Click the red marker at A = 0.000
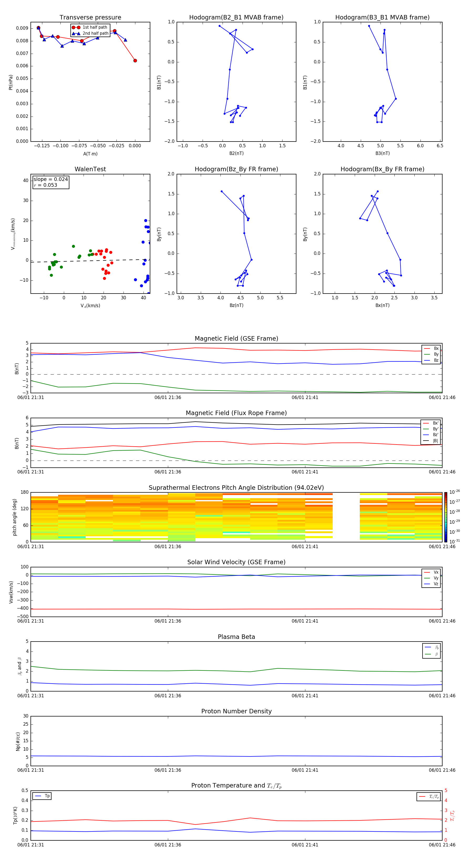473x868 pixels. 135,61
